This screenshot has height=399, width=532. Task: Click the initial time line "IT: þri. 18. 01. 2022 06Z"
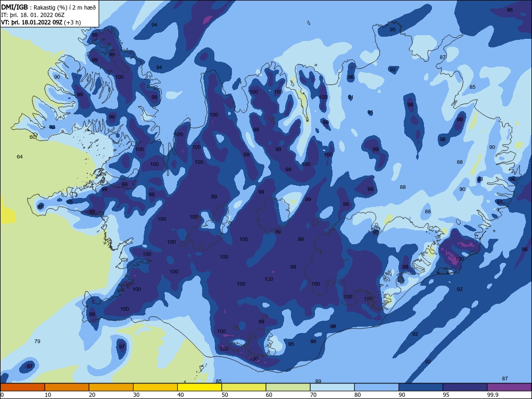click(x=32, y=15)
